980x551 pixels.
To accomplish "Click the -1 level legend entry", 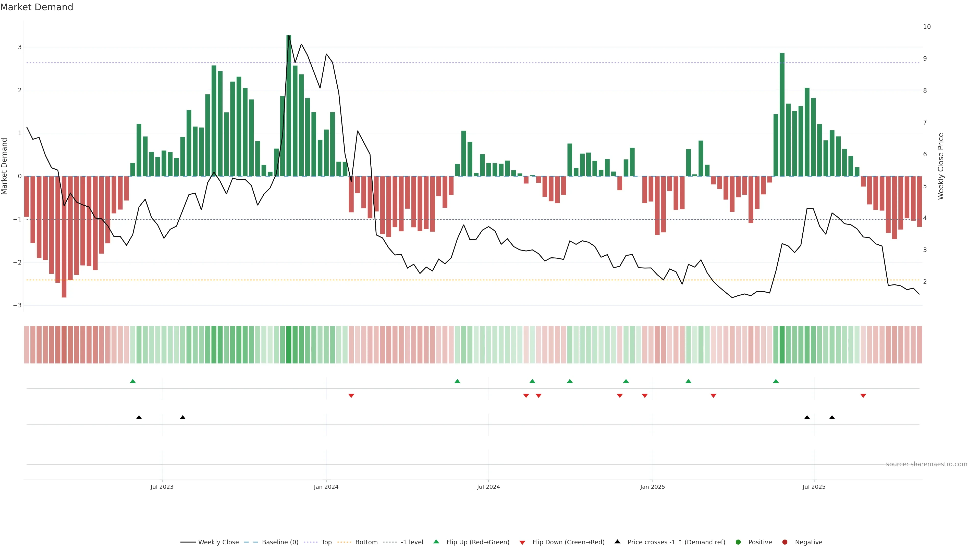I will pyautogui.click(x=412, y=542).
